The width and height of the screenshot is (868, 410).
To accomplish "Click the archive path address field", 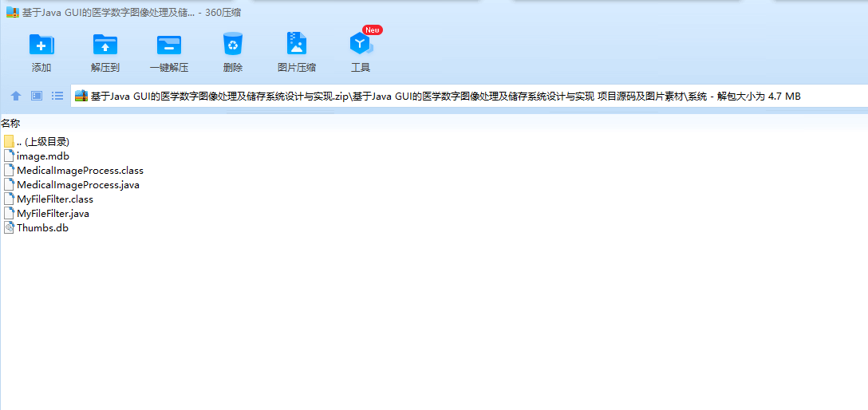I will pos(469,96).
